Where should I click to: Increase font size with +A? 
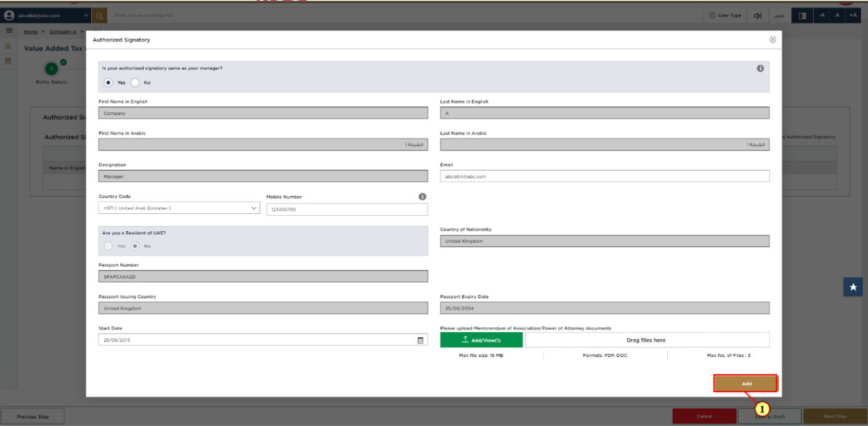point(853,15)
